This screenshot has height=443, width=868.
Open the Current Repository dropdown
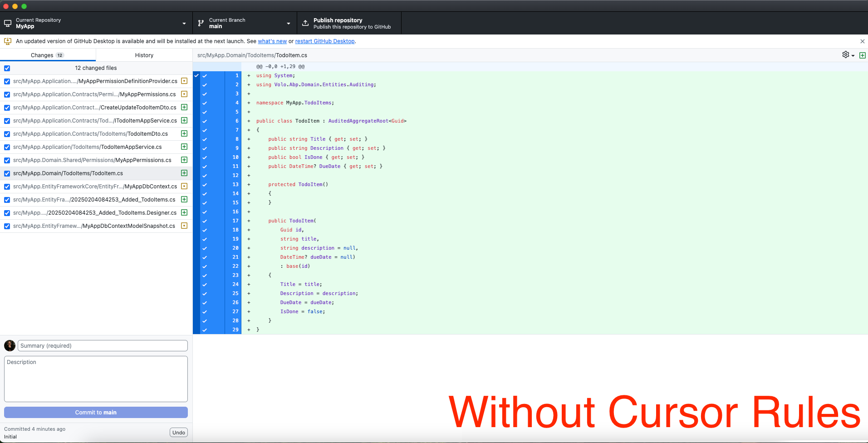[96, 23]
